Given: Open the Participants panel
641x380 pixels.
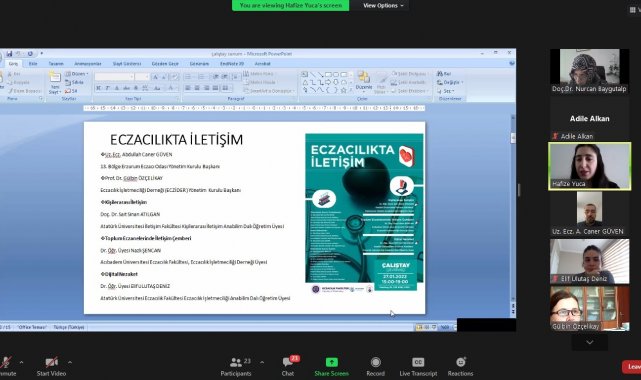Looking at the screenshot, I should pos(236,367).
